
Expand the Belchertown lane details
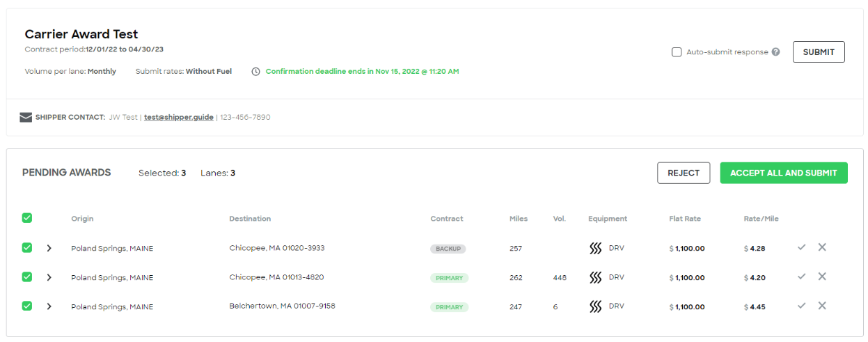49,306
